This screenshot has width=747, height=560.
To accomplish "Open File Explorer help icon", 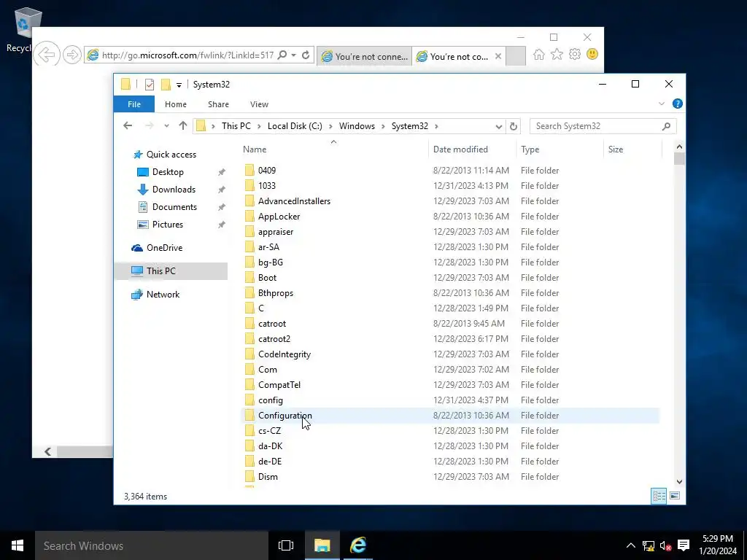I will [x=677, y=104].
